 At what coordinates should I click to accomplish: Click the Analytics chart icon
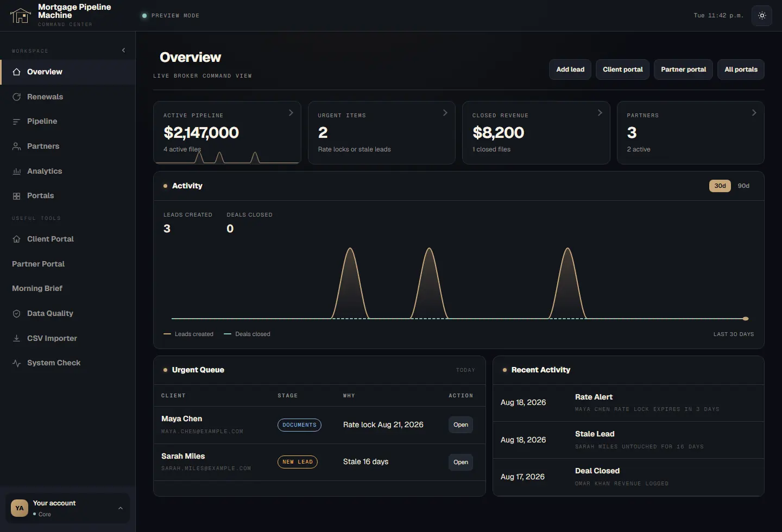(16, 171)
